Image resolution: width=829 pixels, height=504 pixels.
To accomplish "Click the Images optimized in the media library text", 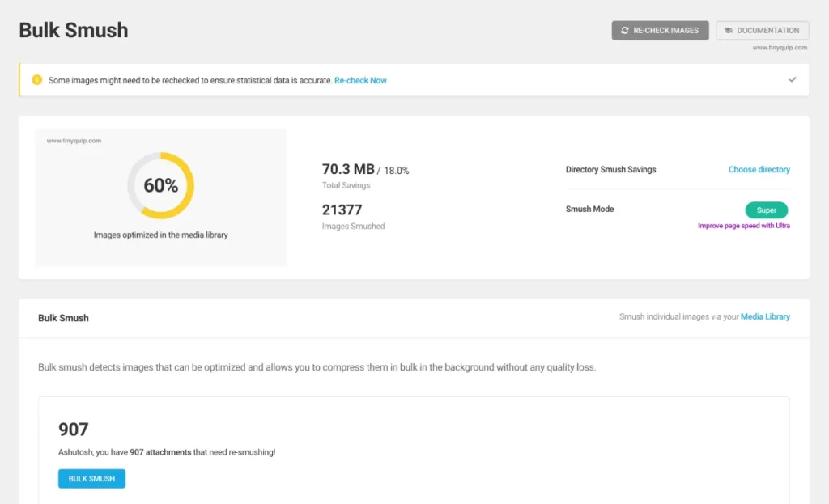I will (161, 235).
